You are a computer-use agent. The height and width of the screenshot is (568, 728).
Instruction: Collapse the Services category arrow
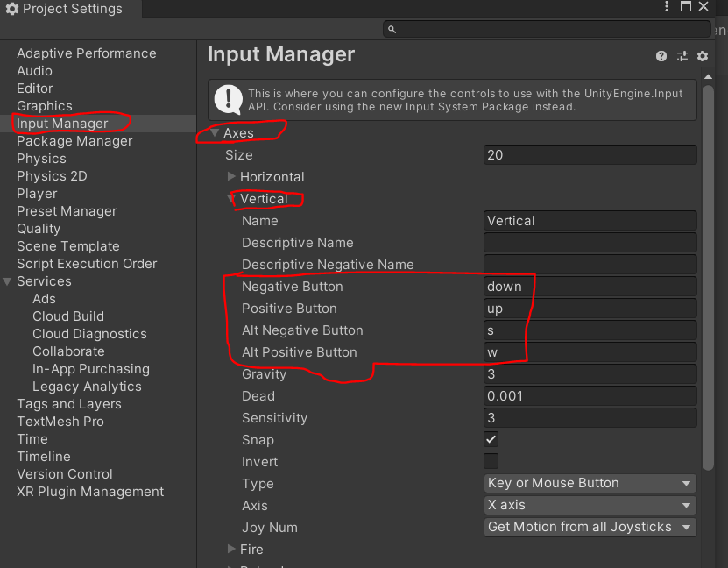point(7,281)
